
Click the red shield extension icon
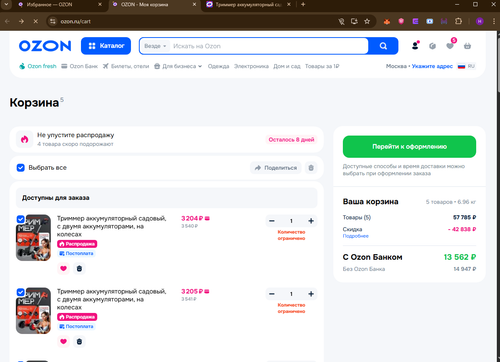(x=401, y=21)
